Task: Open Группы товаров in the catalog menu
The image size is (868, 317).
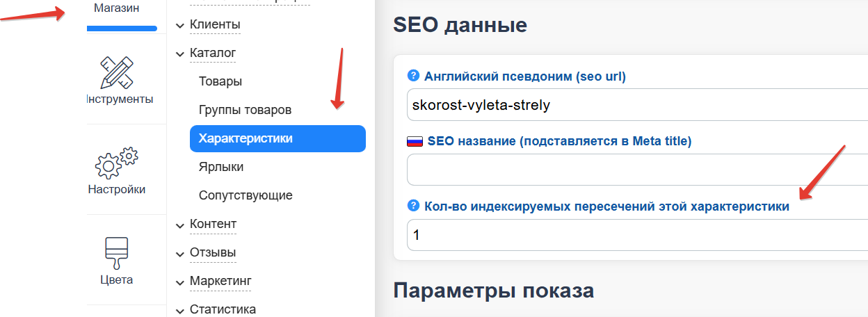Action: pos(245,110)
